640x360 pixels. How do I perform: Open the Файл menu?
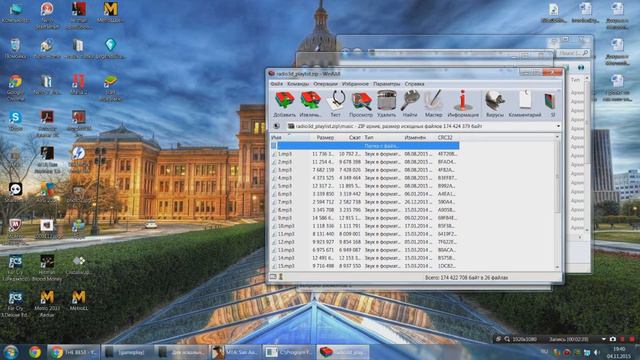[276, 84]
